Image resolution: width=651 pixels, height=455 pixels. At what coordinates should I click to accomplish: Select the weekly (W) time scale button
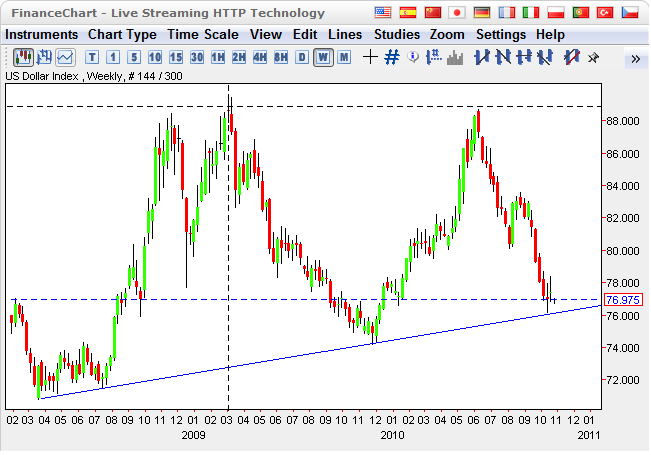point(323,57)
